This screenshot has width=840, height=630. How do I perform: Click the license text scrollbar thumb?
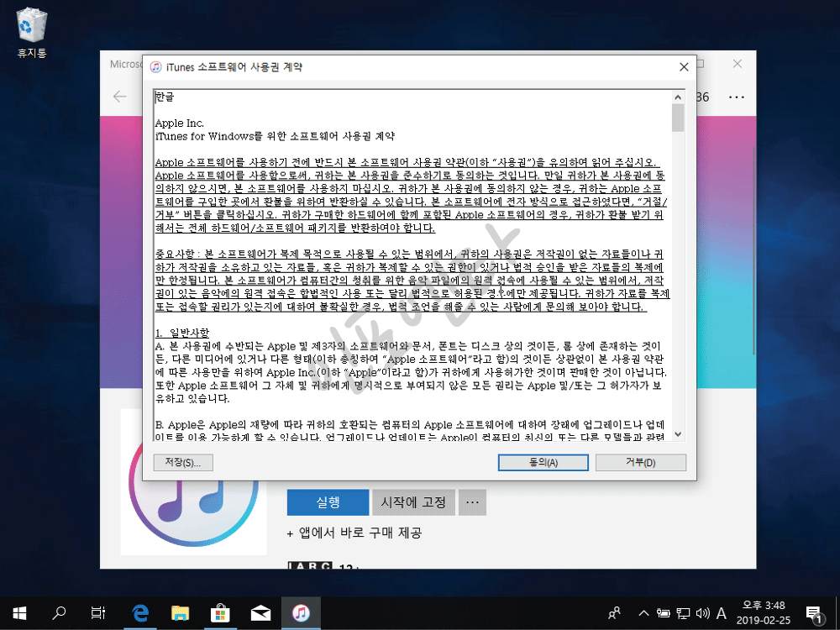[678, 118]
